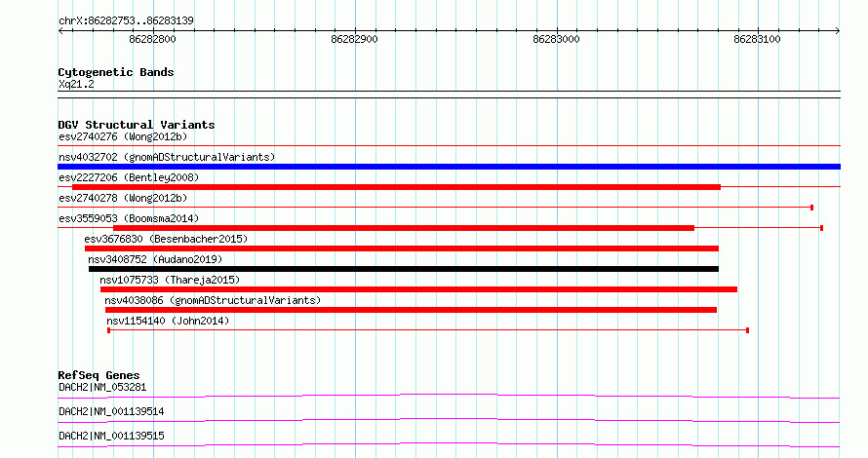The image size is (868, 458).
Task: Open the nsv4032702 (gnomADStructuralVariants) label
Action: pos(167,157)
